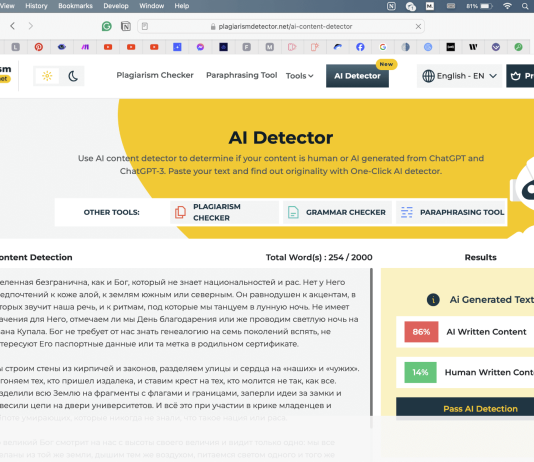Open Wi-Fi status in the menu bar

(x=507, y=6)
